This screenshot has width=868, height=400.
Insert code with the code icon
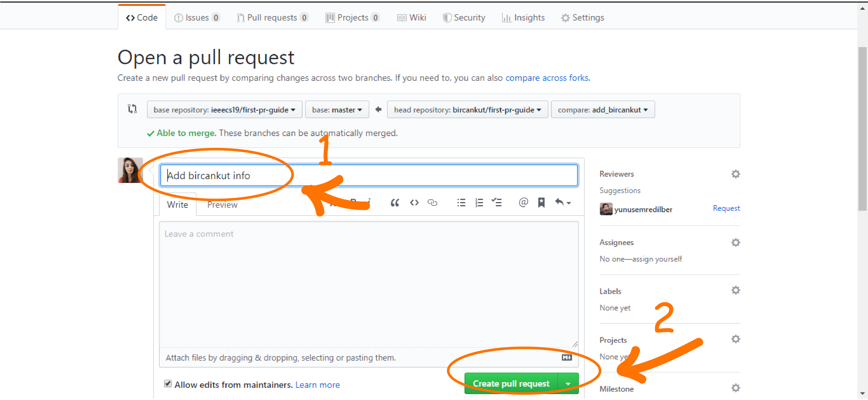pyautogui.click(x=414, y=203)
